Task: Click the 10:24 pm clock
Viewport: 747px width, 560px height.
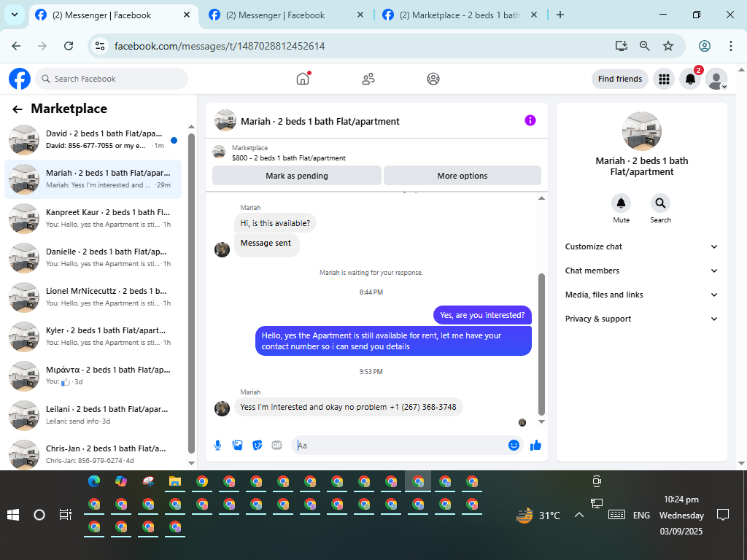Action: [681, 499]
